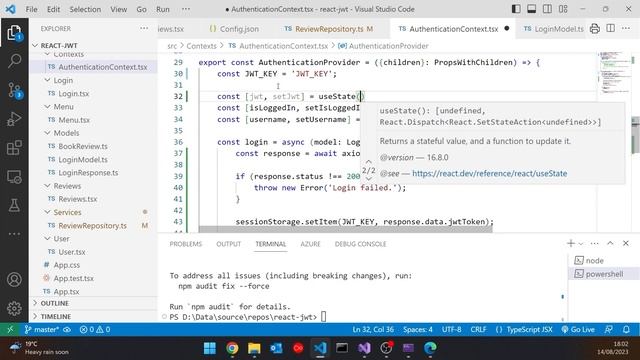Customize layout from title bar
Screen dimensions: 640x360
563,9
